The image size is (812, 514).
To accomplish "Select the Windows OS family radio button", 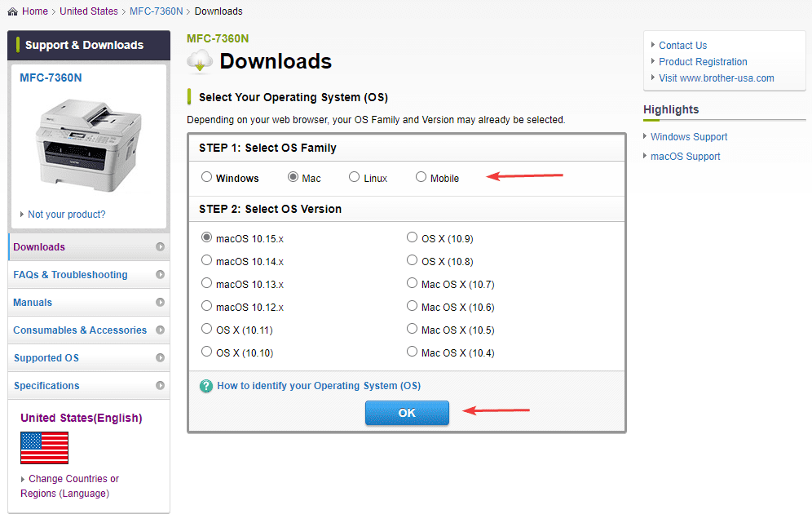I will coord(207,177).
